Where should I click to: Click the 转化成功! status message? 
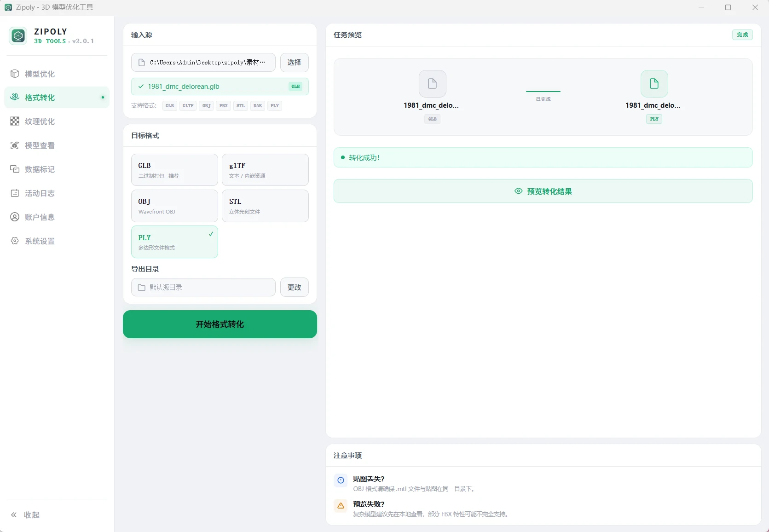(x=543, y=157)
